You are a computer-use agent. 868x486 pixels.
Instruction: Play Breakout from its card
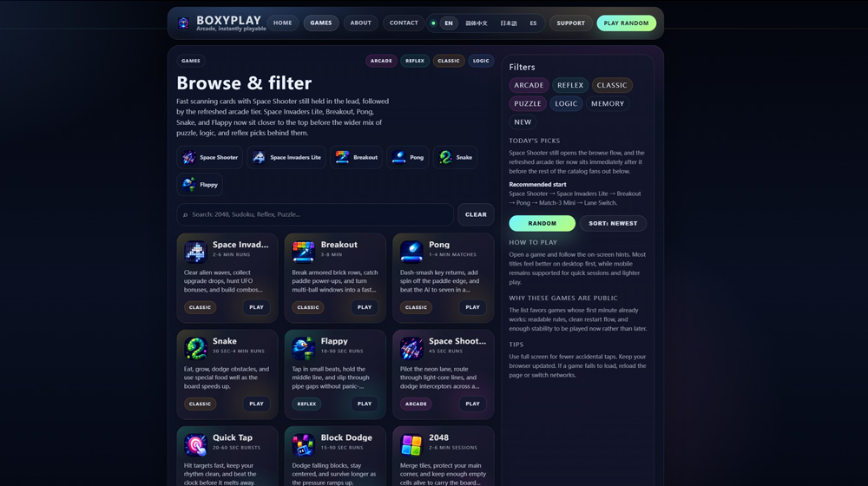coord(365,307)
